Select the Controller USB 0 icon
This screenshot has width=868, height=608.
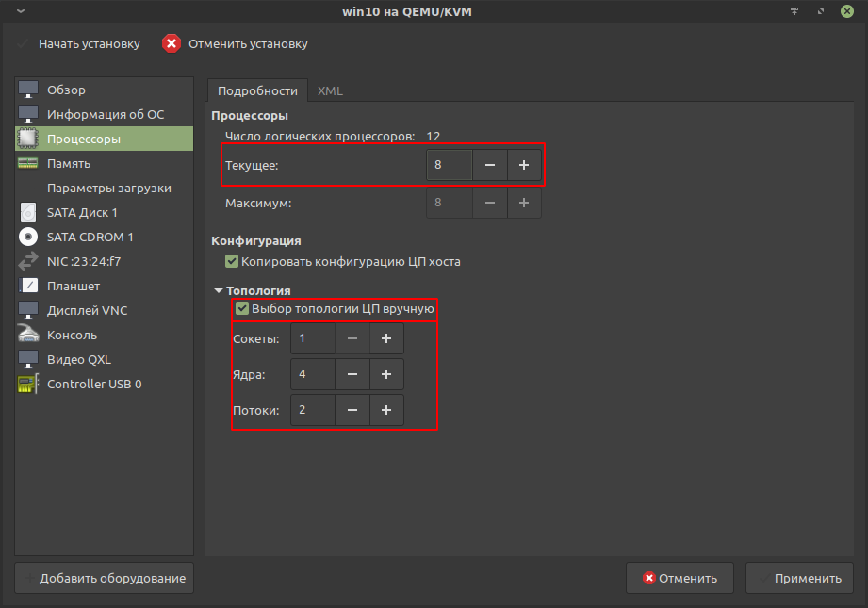tap(28, 385)
